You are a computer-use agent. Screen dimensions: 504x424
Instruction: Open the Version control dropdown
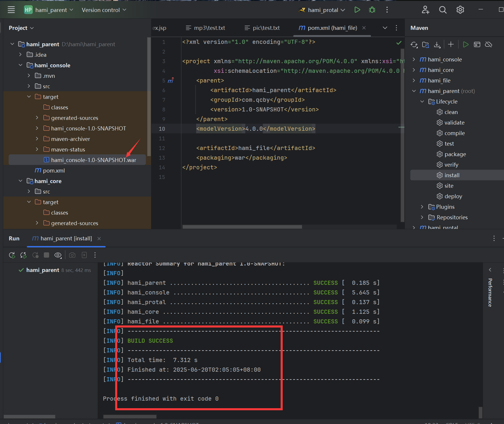pos(104,10)
